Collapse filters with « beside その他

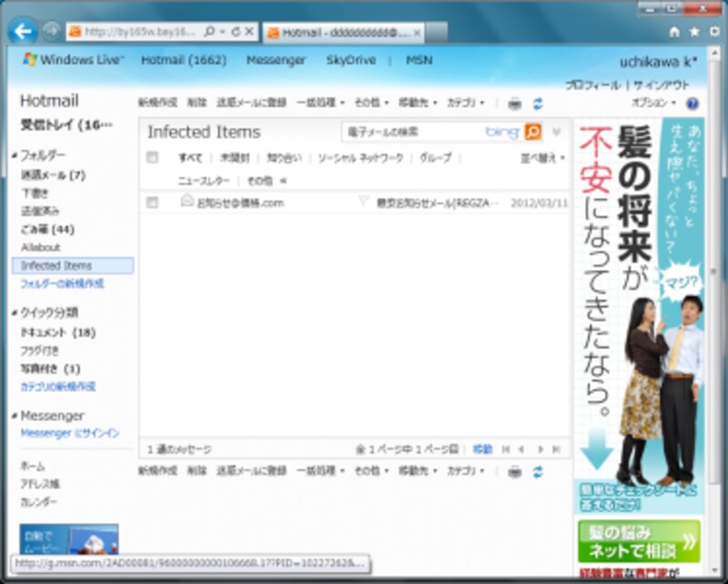pos(284,181)
